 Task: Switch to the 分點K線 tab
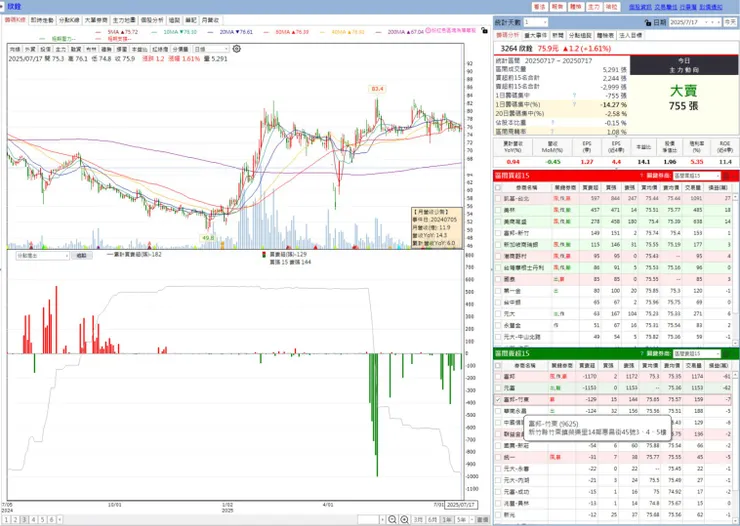69,20
